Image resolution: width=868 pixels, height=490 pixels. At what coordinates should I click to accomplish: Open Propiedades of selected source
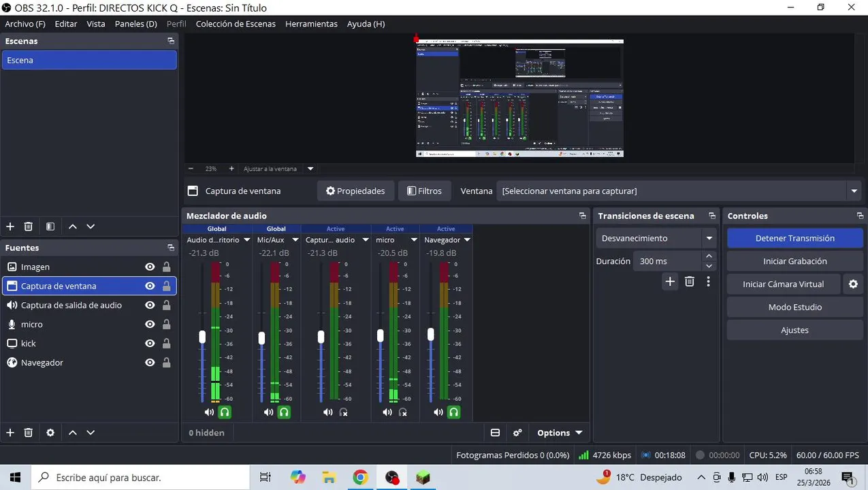[355, 191]
